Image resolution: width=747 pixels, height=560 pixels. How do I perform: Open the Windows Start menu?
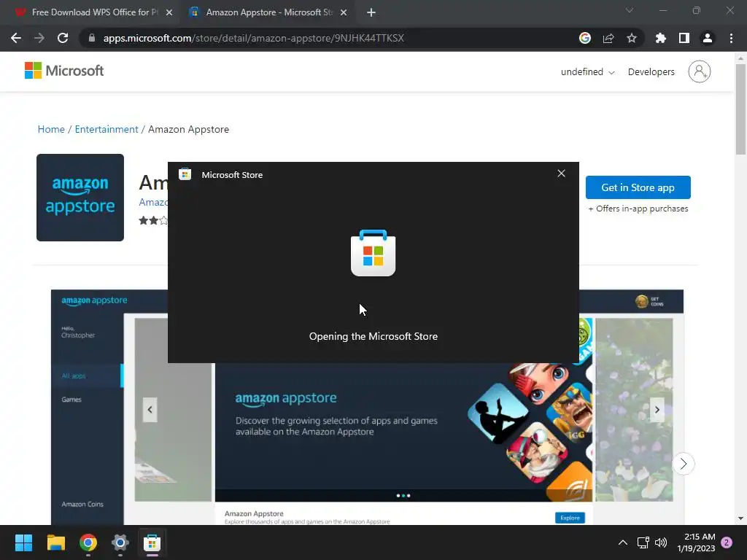(23, 542)
